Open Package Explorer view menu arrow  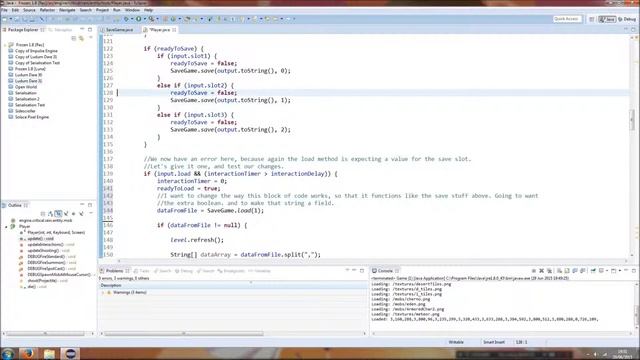click(x=91, y=38)
